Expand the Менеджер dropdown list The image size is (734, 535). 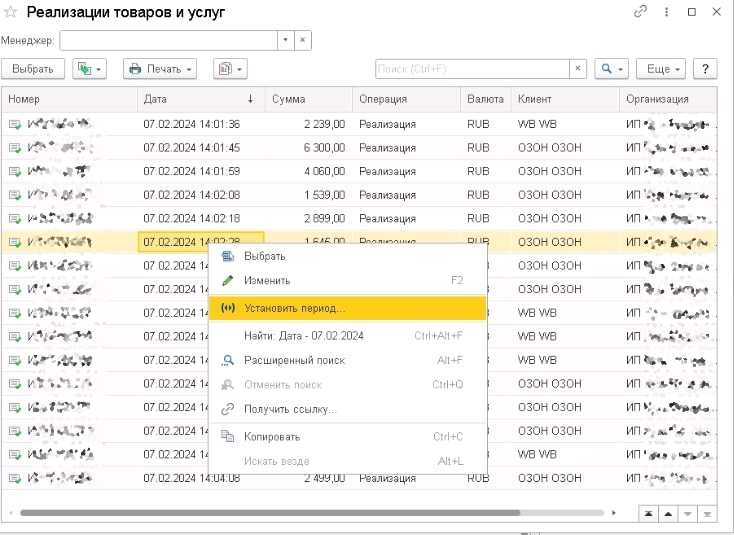(x=285, y=40)
